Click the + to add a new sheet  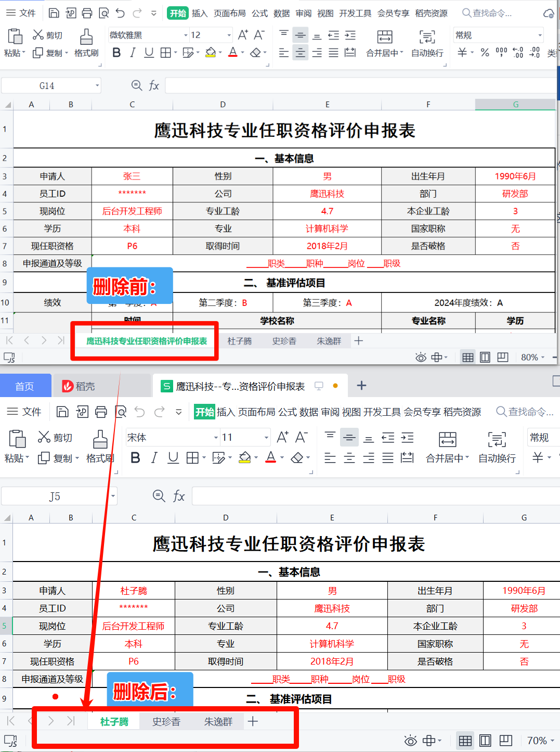point(253,721)
